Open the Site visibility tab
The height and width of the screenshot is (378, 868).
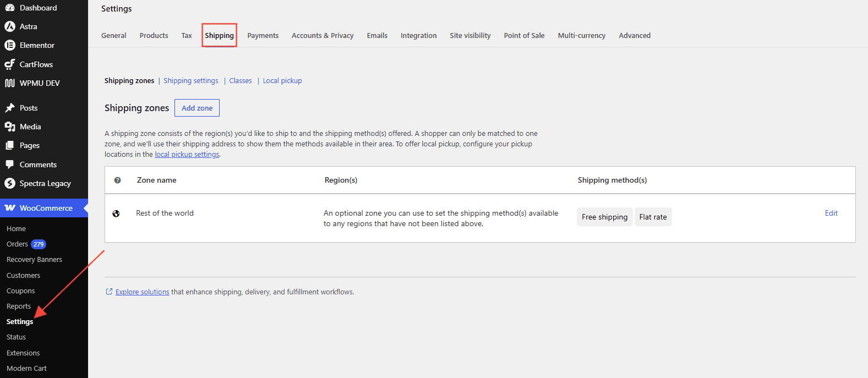click(x=471, y=35)
